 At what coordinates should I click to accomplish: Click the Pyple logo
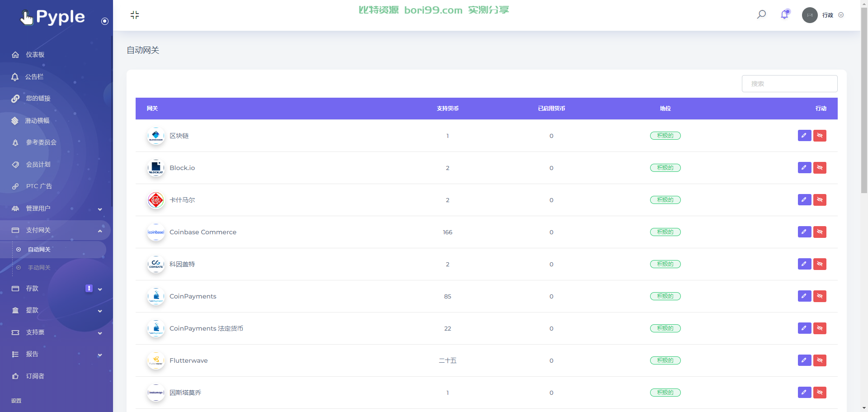pyautogui.click(x=52, y=17)
